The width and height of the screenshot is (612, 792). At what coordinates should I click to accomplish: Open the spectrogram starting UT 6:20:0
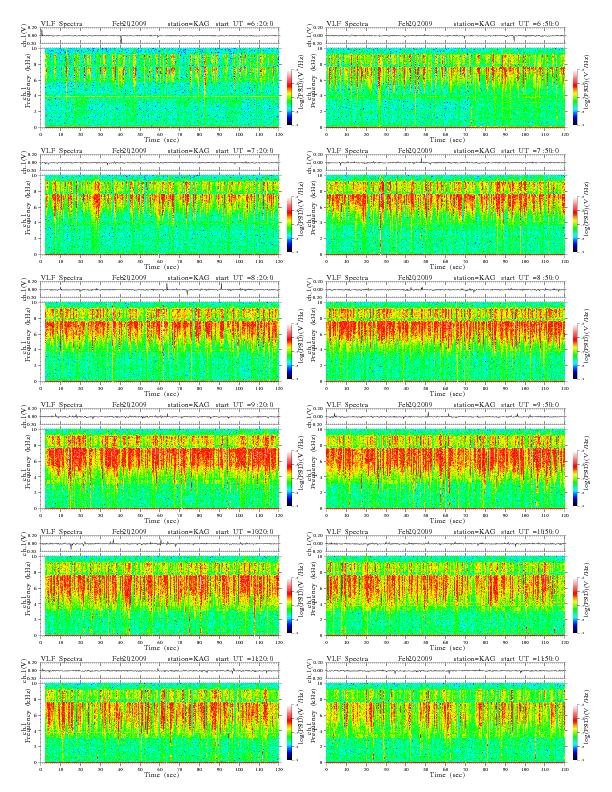(x=160, y=88)
